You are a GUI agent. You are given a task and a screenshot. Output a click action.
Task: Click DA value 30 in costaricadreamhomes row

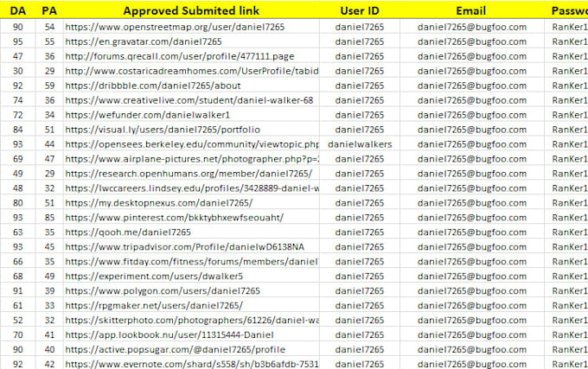click(x=18, y=71)
